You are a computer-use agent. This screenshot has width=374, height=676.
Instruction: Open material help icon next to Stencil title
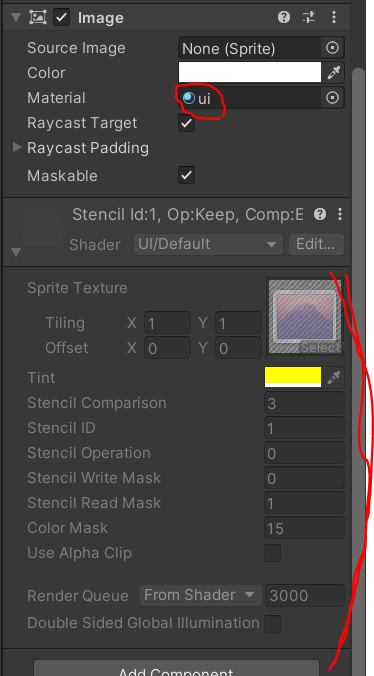(320, 214)
